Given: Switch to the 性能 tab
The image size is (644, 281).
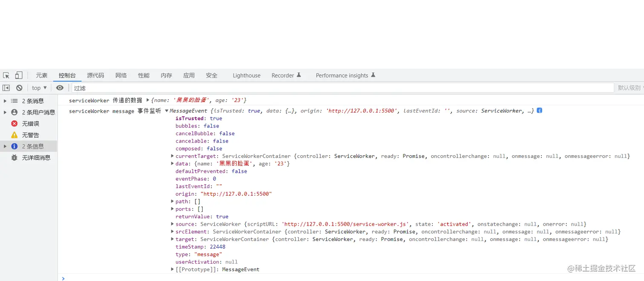Looking at the screenshot, I should (144, 75).
